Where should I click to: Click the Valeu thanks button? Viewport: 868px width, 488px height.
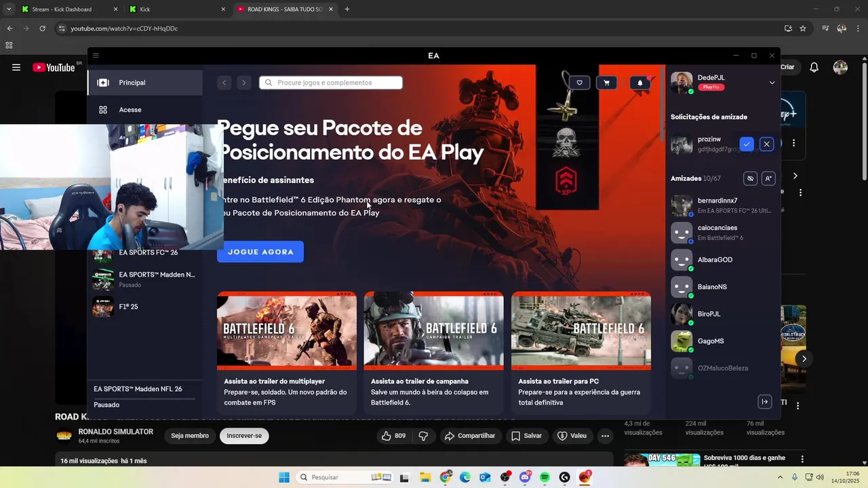[x=572, y=436]
